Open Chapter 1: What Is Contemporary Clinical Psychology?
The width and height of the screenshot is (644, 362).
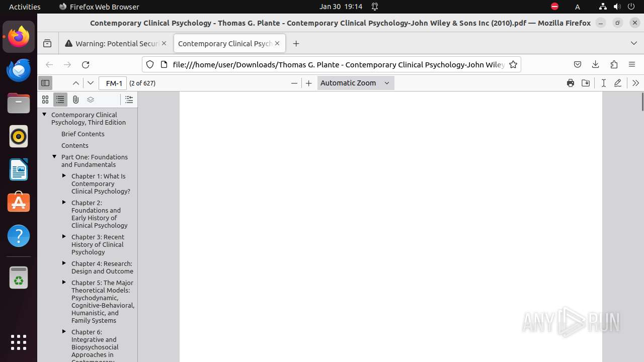[101, 184]
